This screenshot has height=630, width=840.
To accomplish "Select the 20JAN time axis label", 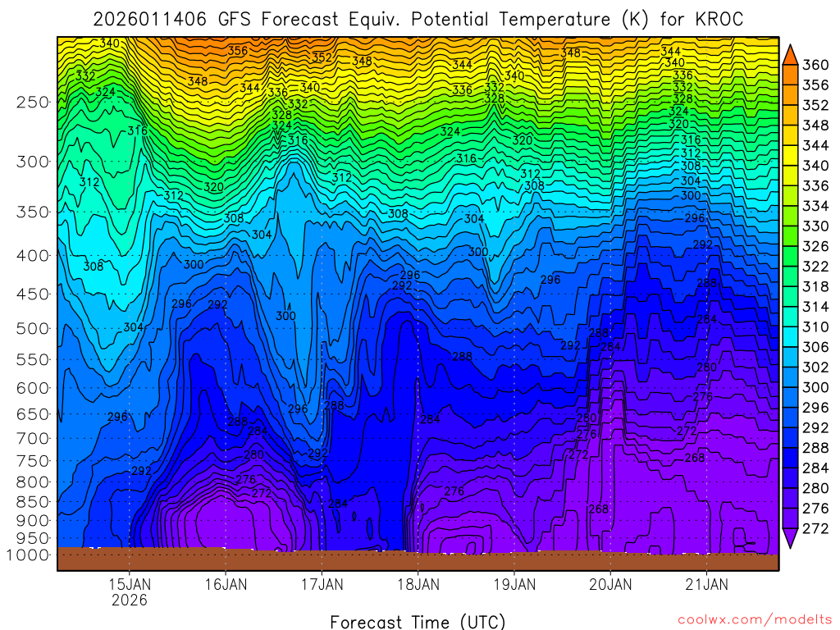I will (x=610, y=584).
